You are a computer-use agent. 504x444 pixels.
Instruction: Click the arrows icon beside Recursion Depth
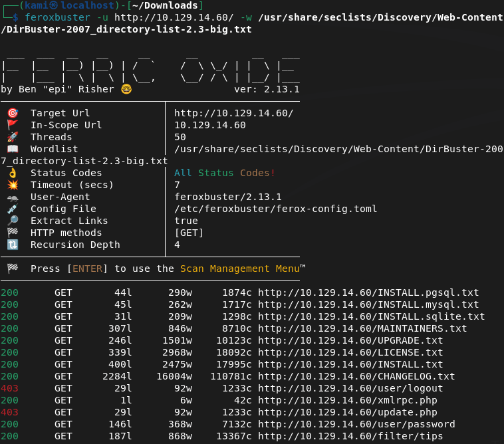coord(12,245)
